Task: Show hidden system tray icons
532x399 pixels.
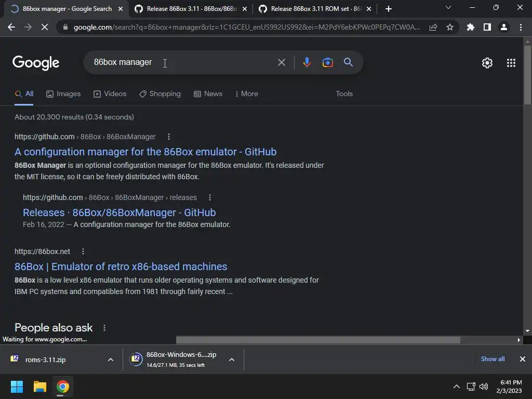Action: tap(457, 387)
